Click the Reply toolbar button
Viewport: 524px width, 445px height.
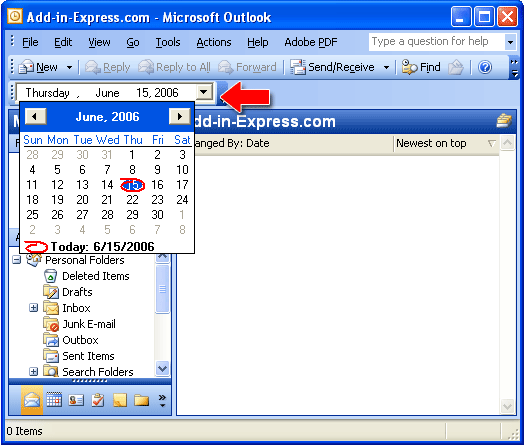click(108, 67)
